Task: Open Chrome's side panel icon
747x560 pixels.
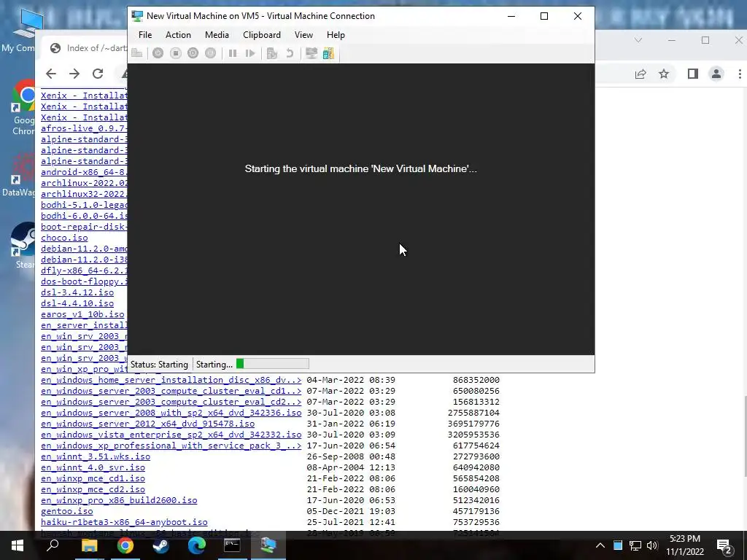Action: pyautogui.click(x=693, y=74)
